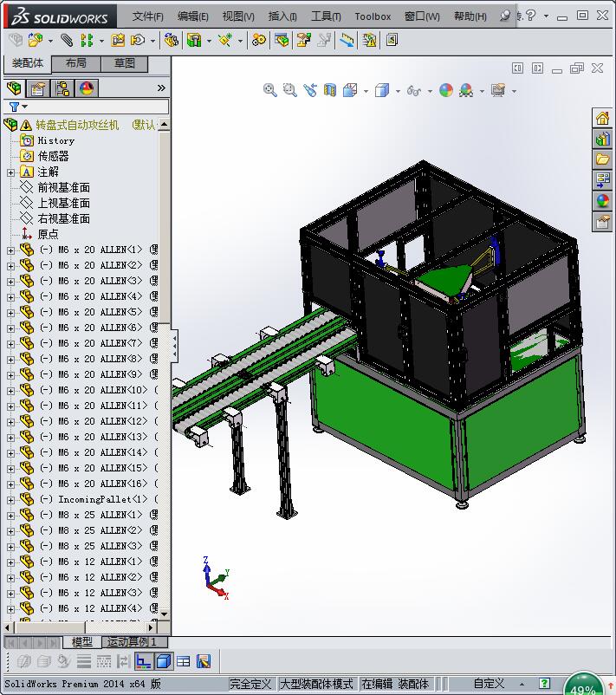The image size is (616, 695).
Task: Click the Hide/Show Items glasses icon
Action: [x=414, y=90]
